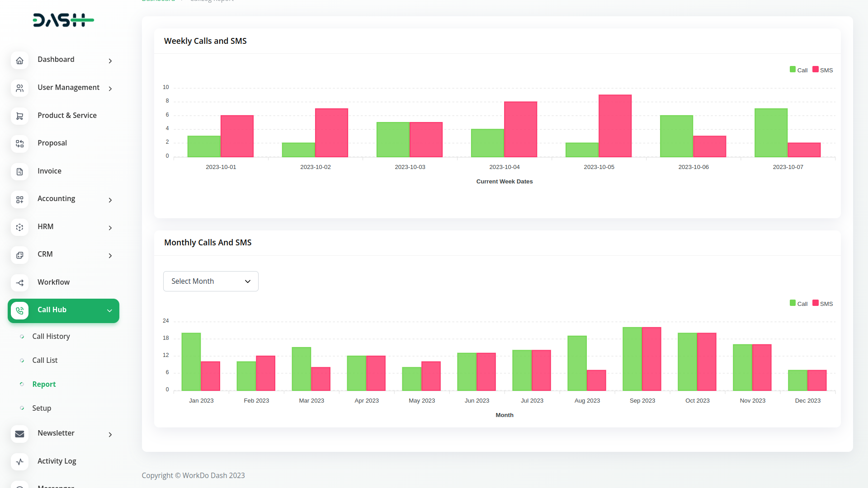Toggle Call series in weekly chart legend

click(798, 70)
